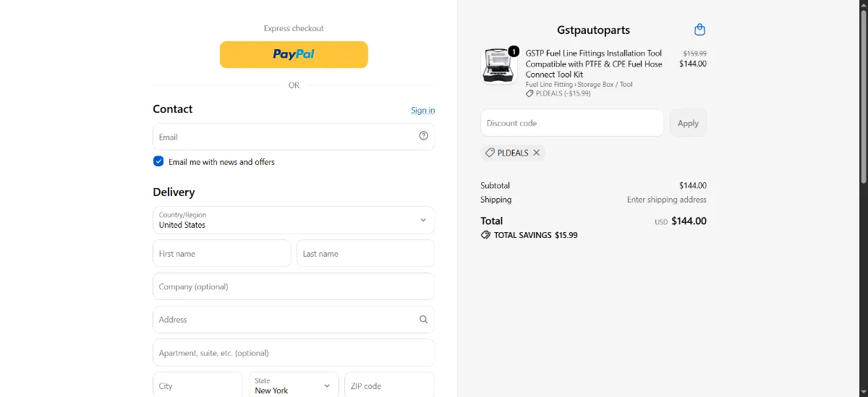The height and width of the screenshot is (397, 868).
Task: Click the GSTP Fuel Line Fittings product title
Action: click(594, 64)
